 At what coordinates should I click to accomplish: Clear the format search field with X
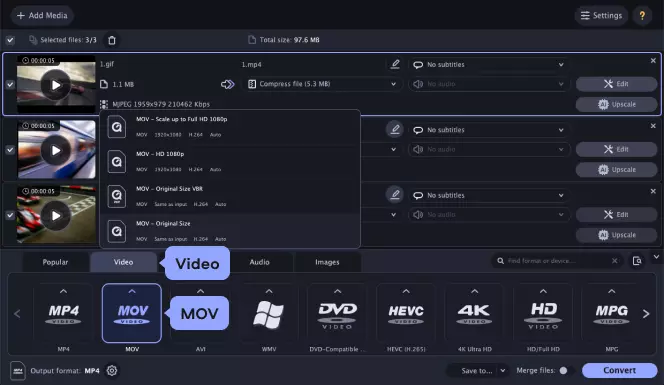(614, 261)
